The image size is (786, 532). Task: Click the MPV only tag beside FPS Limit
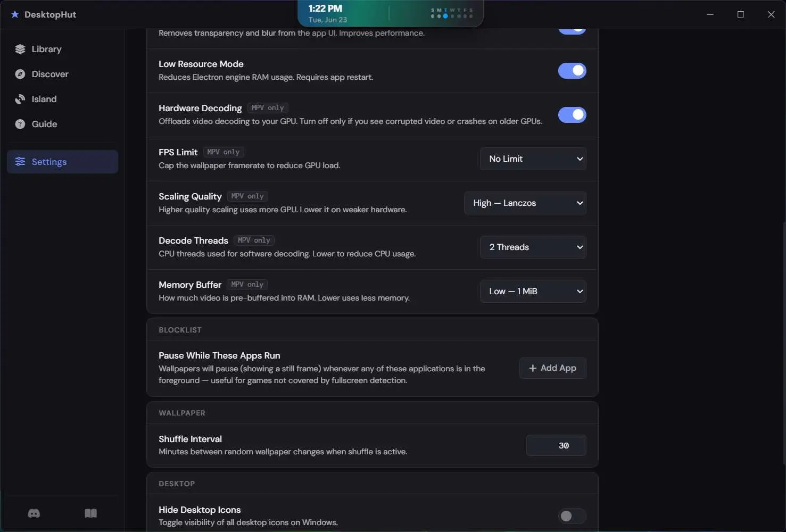click(224, 152)
